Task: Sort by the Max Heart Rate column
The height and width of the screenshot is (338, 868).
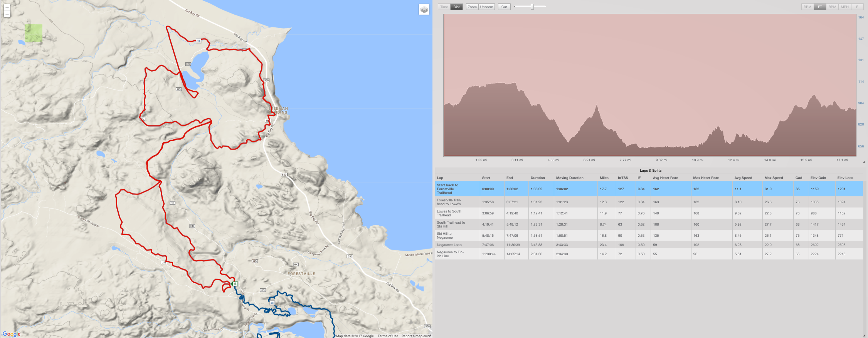Action: pyautogui.click(x=706, y=178)
